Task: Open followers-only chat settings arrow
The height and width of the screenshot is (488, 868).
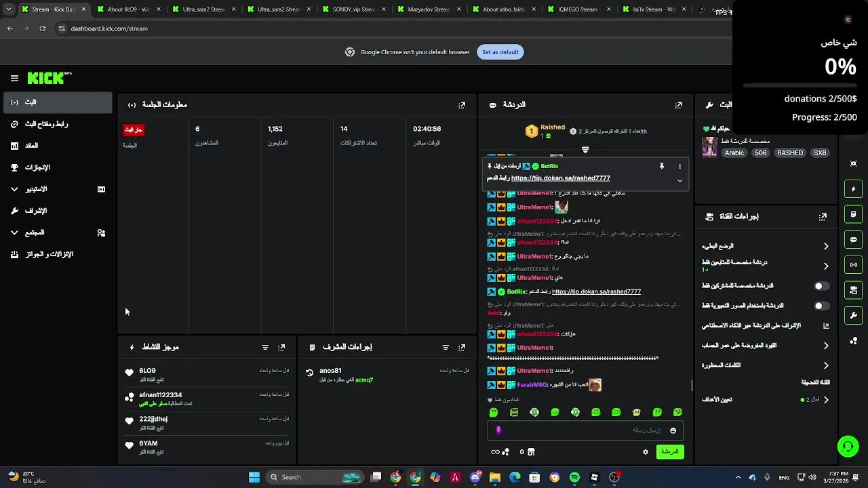Action: click(x=826, y=266)
